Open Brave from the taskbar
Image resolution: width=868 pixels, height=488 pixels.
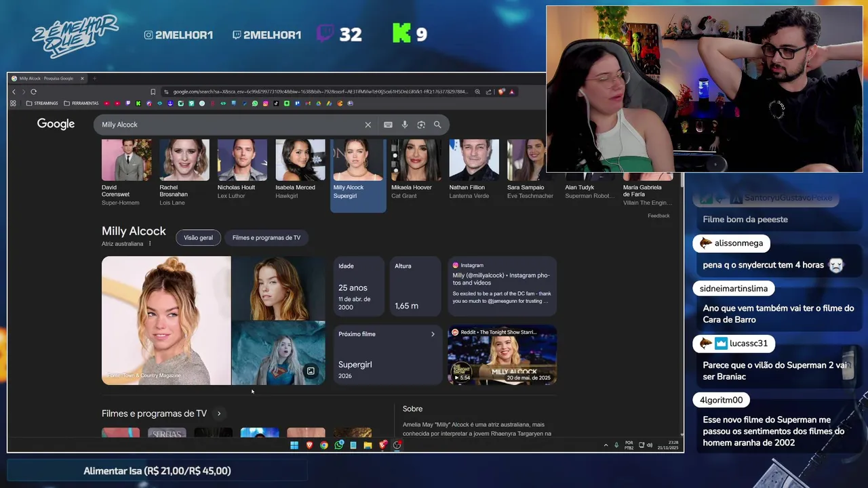click(309, 445)
